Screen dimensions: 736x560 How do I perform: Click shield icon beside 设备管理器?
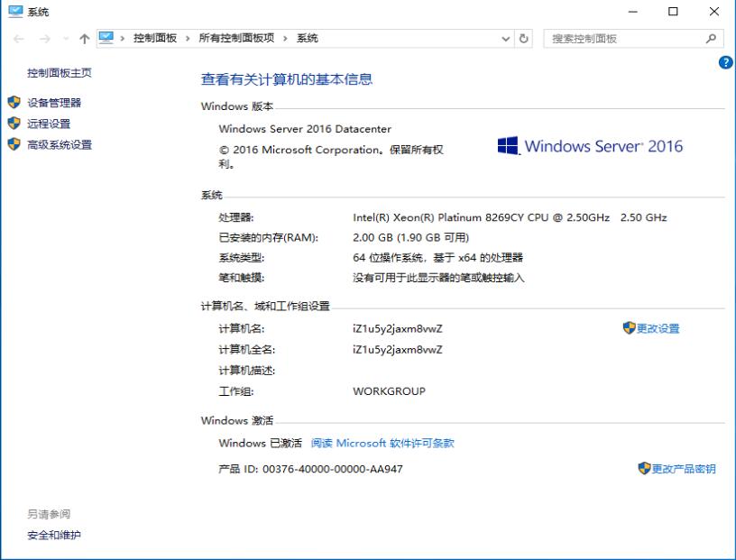(14, 102)
